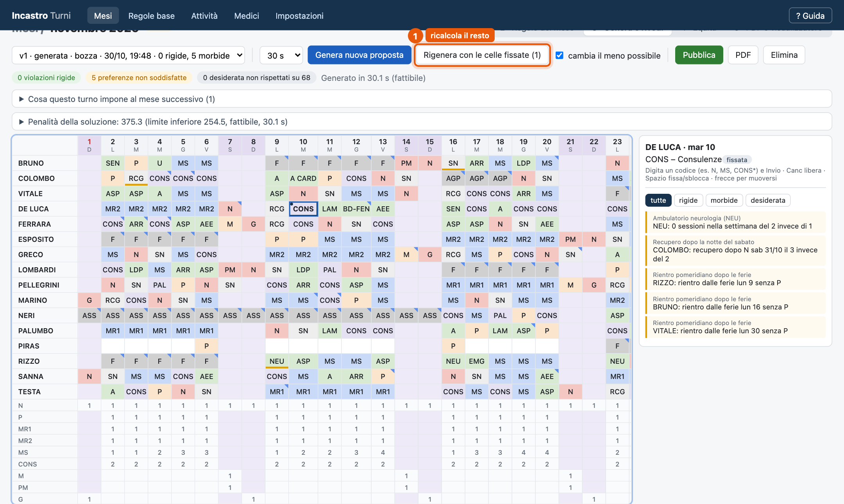This screenshot has height=504, width=844.
Task: Open the 30 s time limit dropdown
Action: click(x=281, y=55)
